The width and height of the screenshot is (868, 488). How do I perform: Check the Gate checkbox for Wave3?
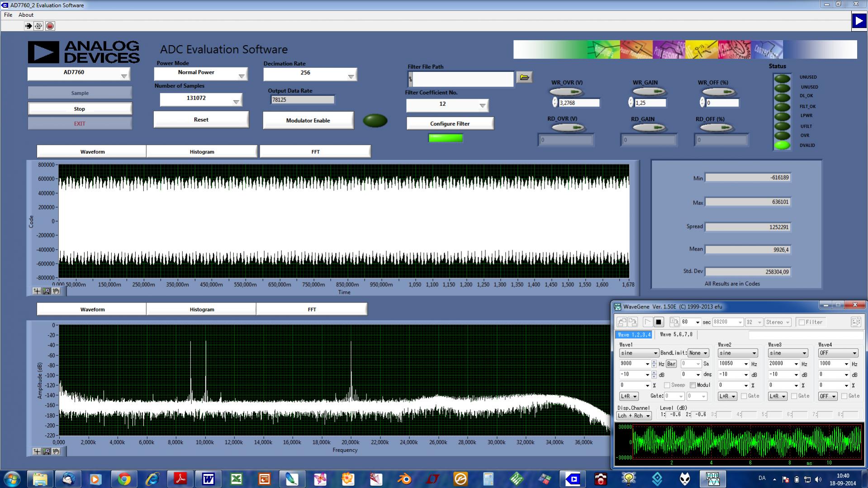(794, 396)
